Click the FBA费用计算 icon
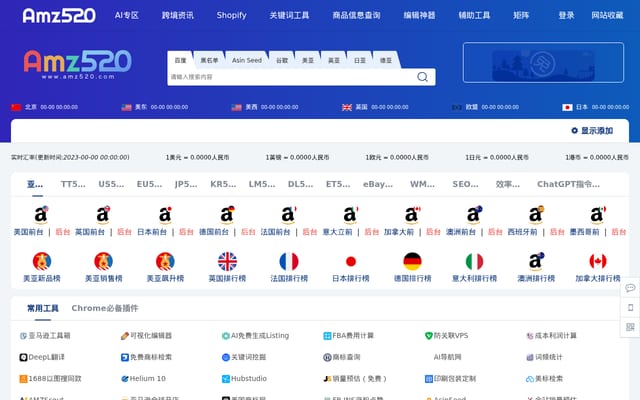This screenshot has height=400, width=640. tap(327, 336)
